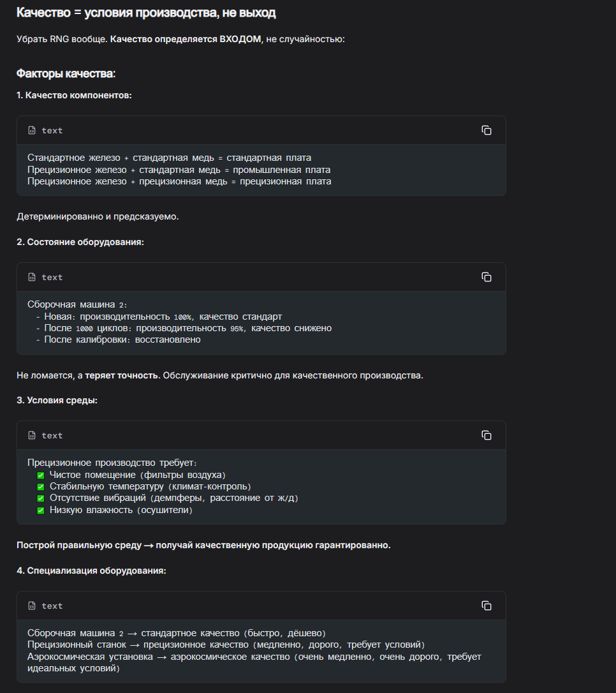
Task: Copy the equipment specialization code block
Action: point(487,606)
